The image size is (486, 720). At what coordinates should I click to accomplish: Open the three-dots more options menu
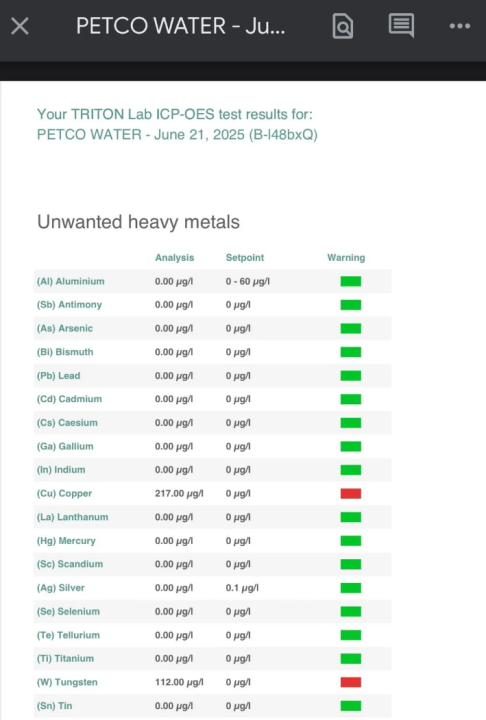click(x=459, y=26)
